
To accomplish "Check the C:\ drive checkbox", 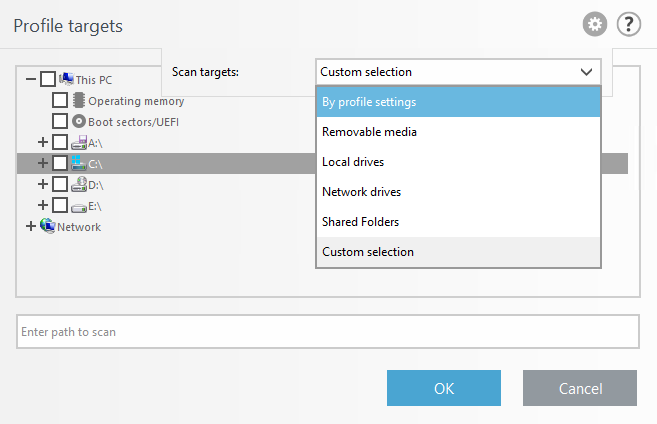I will coord(60,163).
